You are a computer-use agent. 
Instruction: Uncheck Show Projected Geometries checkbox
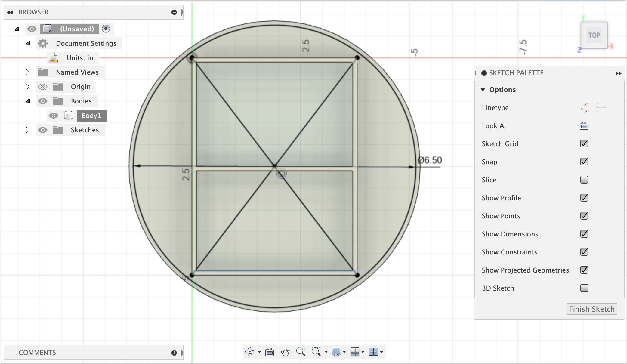584,270
